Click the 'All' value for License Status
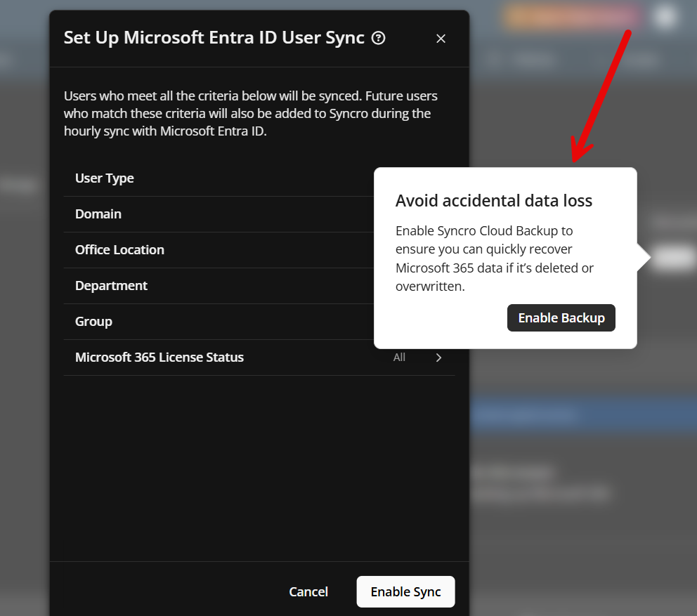The image size is (697, 616). point(399,358)
